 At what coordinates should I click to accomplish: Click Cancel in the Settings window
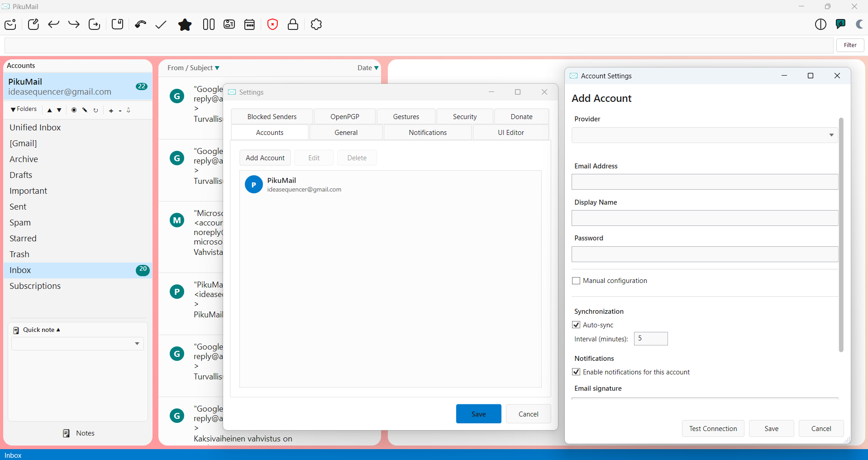[528, 414]
